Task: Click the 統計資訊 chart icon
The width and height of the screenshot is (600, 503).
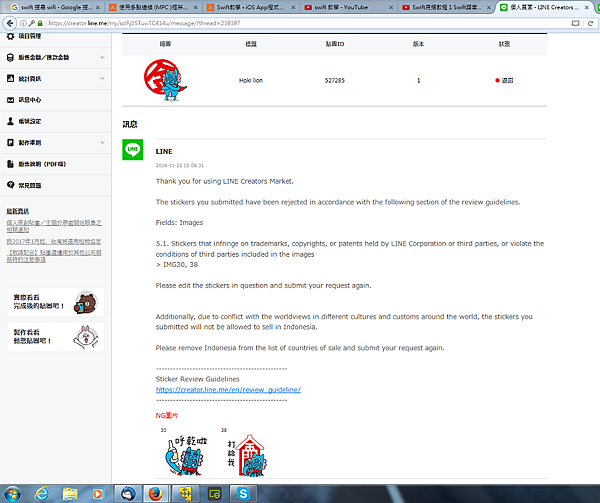Action: [10, 78]
